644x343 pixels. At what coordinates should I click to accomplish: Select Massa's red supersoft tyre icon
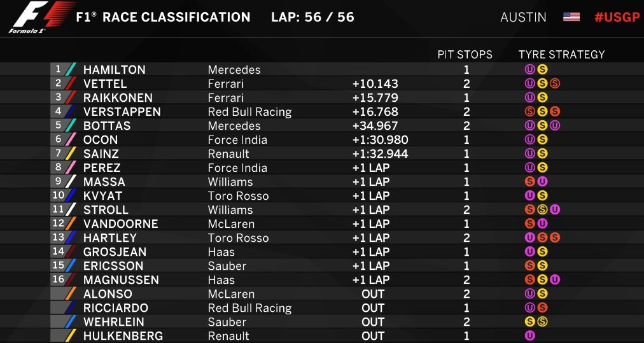(529, 182)
